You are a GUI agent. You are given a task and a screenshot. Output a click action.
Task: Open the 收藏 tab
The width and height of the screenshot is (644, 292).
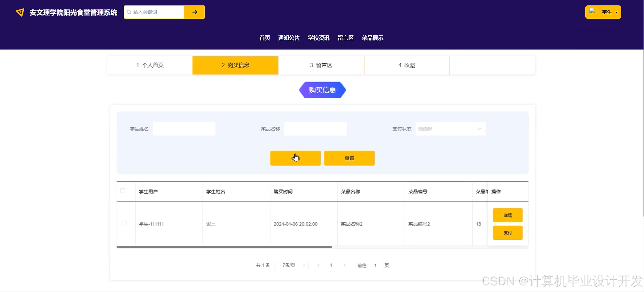407,65
